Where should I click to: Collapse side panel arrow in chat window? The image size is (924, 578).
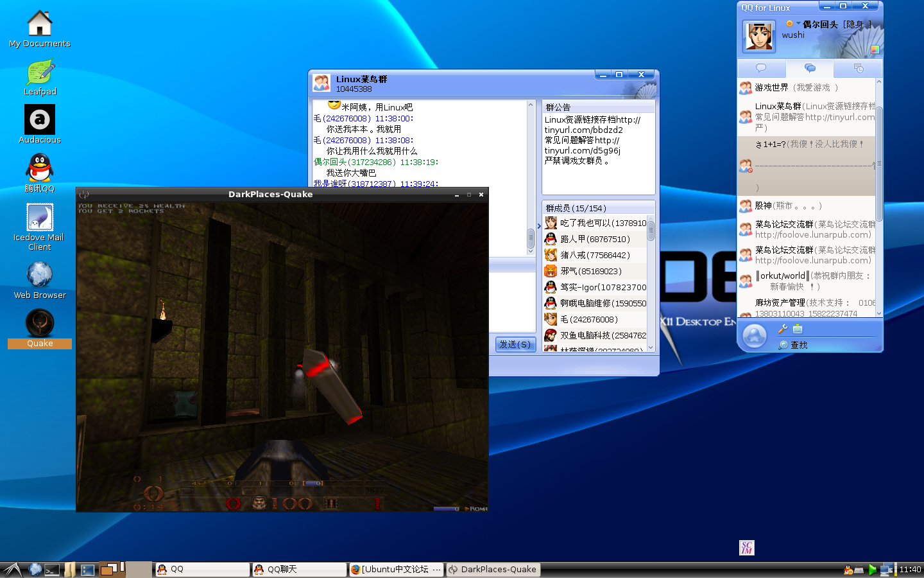tap(539, 226)
